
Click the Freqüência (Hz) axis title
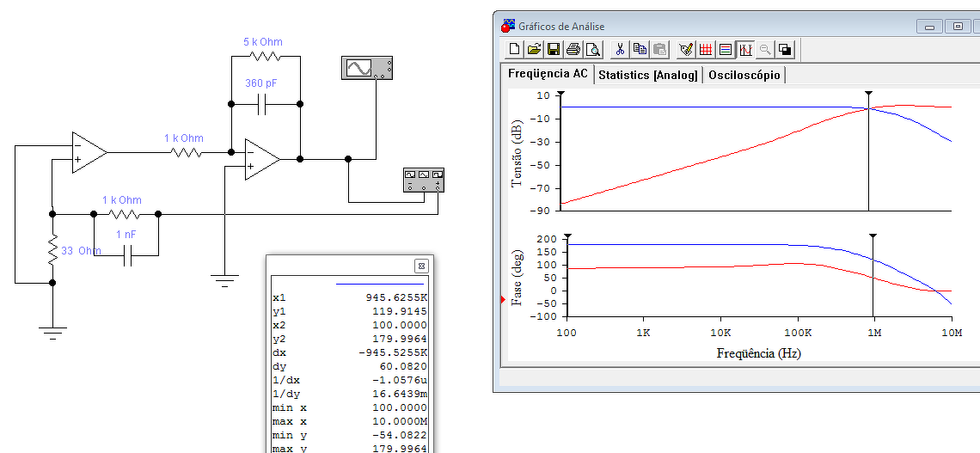pyautogui.click(x=759, y=353)
